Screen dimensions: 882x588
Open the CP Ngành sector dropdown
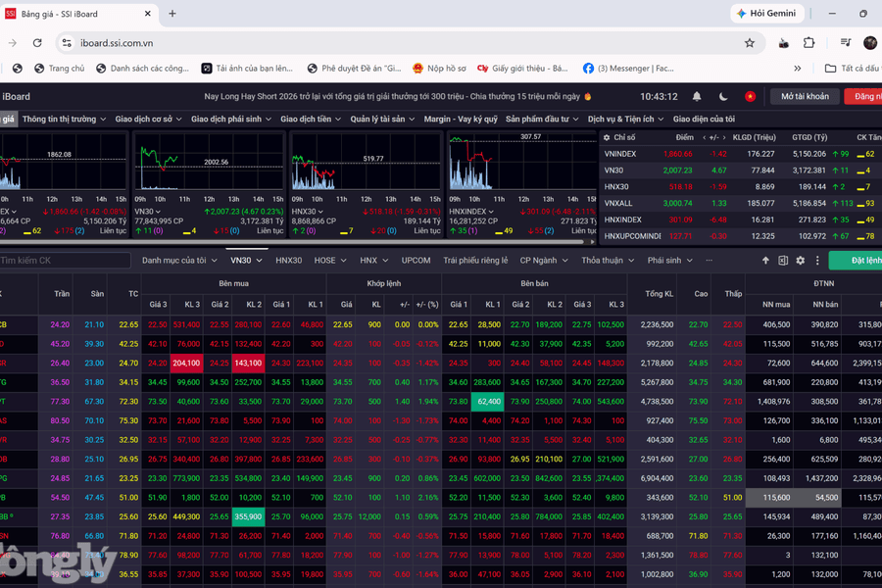coord(544,261)
